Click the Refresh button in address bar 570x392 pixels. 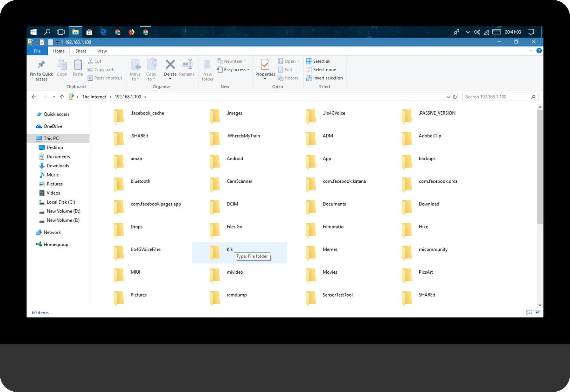pyautogui.click(x=455, y=97)
